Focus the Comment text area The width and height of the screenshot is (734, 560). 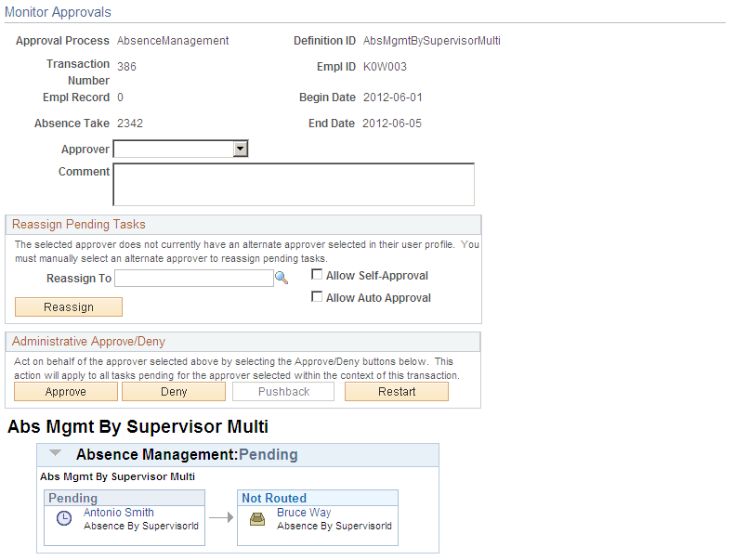point(294,184)
